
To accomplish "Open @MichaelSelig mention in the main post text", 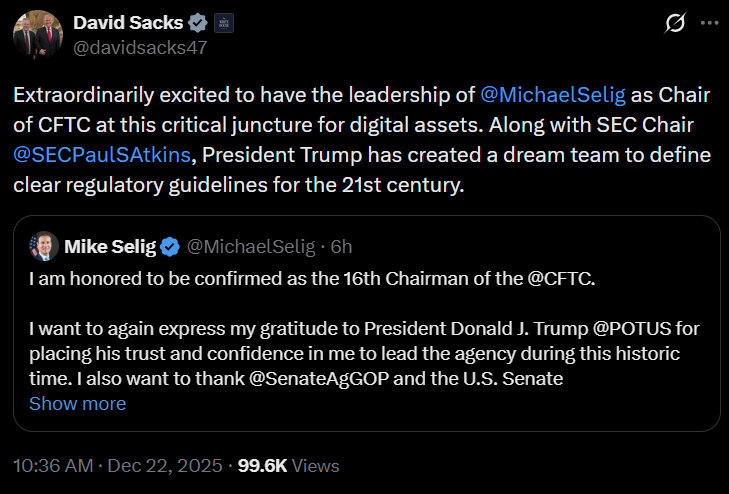I will (x=553, y=97).
